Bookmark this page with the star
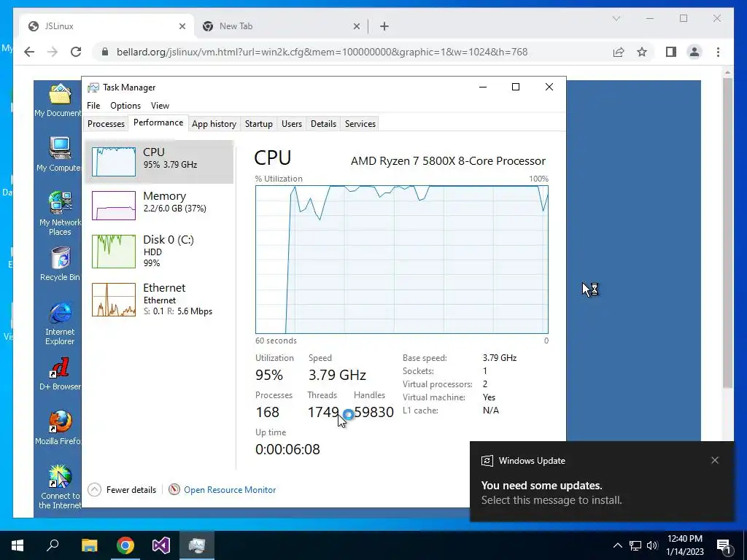Image resolution: width=747 pixels, height=560 pixels. (x=642, y=52)
